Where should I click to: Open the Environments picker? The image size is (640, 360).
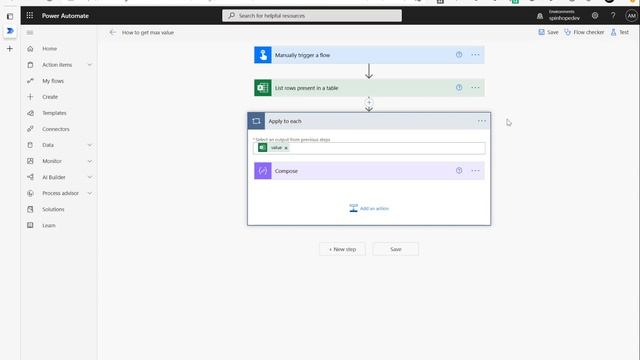click(x=564, y=16)
